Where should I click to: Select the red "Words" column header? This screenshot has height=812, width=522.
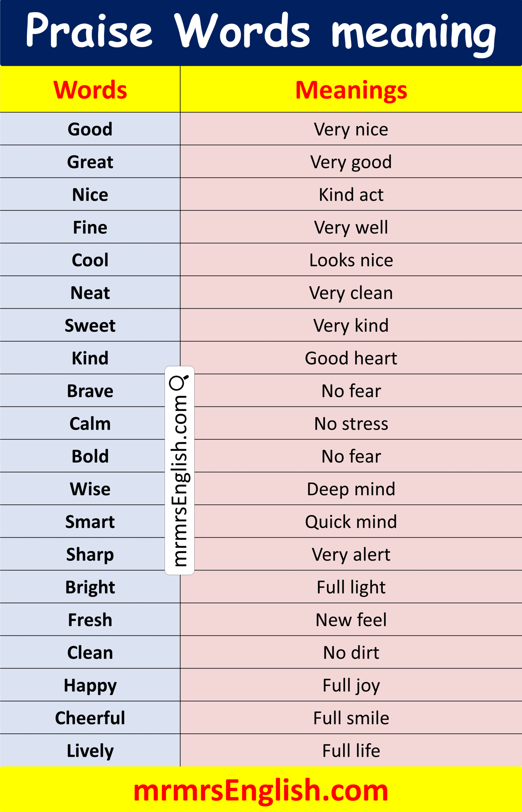pyautogui.click(x=90, y=90)
